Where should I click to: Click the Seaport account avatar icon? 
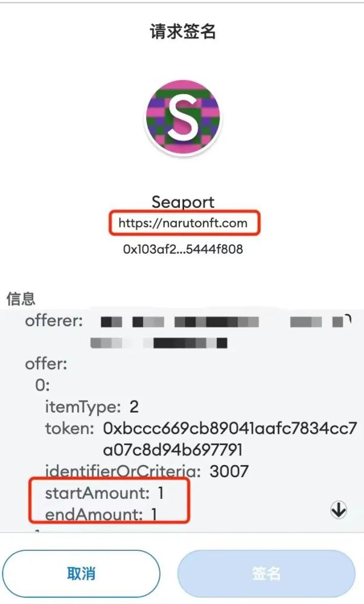183,118
